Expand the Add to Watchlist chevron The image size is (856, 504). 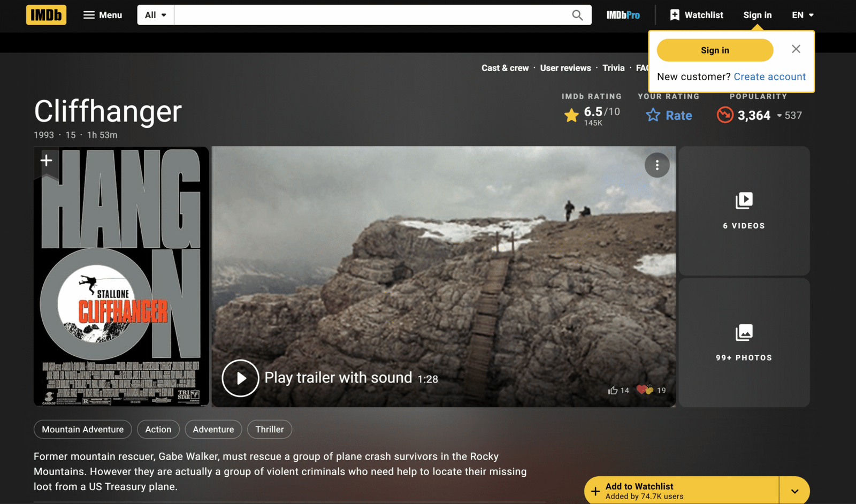[794, 491]
